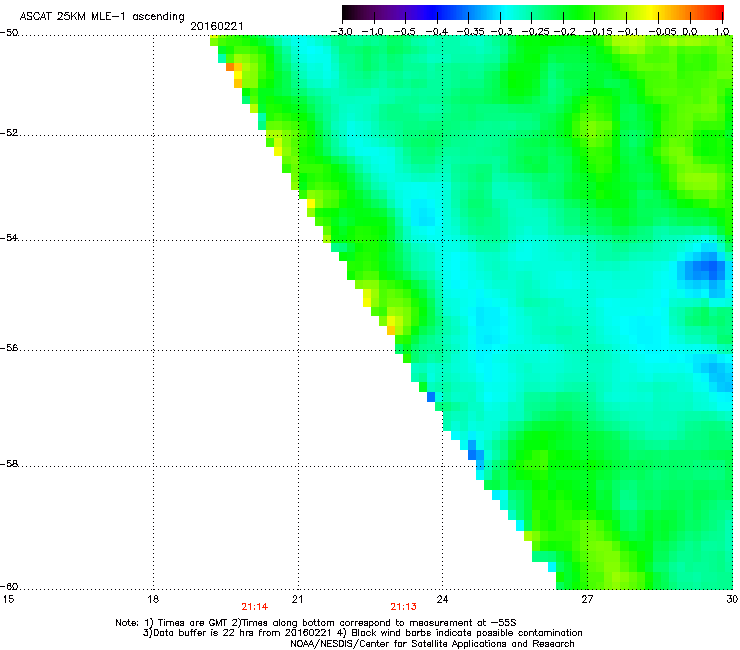This screenshot has height=650, width=740.
Task: Click latitude label -56
Action: tap(9, 348)
